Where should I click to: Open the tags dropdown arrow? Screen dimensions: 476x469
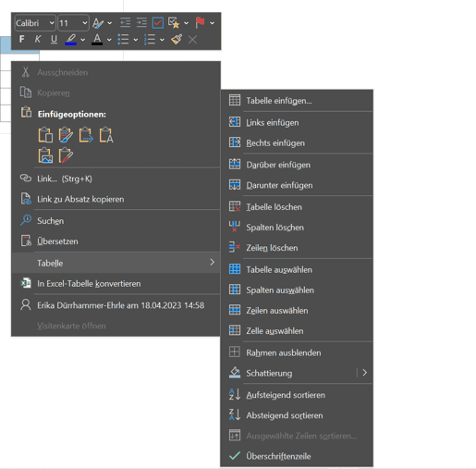(x=186, y=23)
